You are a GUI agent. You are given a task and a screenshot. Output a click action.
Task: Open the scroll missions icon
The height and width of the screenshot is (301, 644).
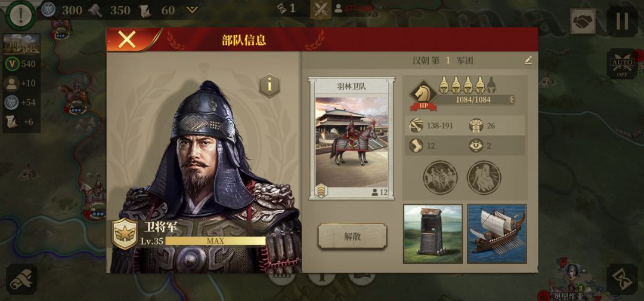click(21, 279)
